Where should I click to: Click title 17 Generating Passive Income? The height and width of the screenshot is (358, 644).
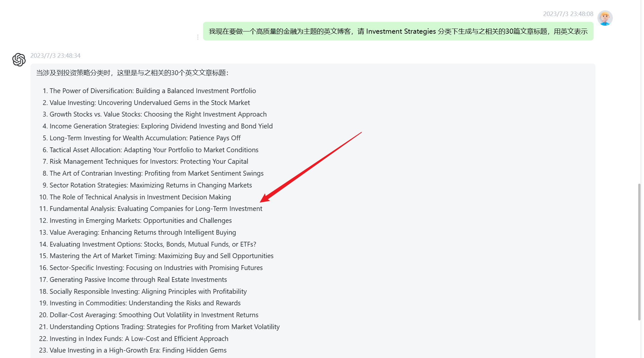point(138,280)
